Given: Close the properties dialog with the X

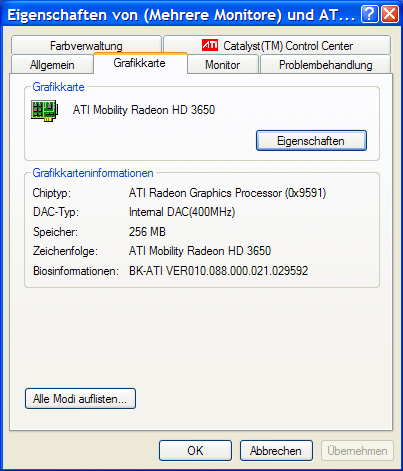Looking at the screenshot, I should [390, 14].
